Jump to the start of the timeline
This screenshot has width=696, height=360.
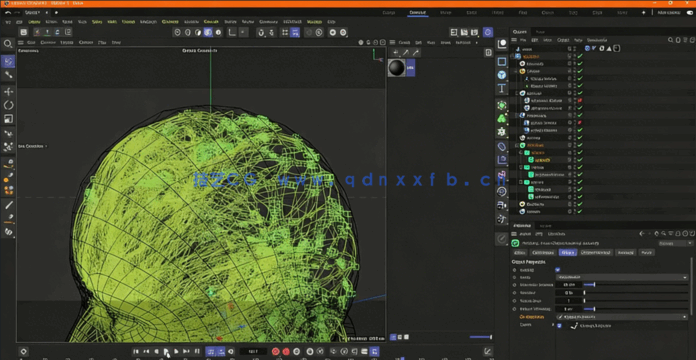coord(136,352)
